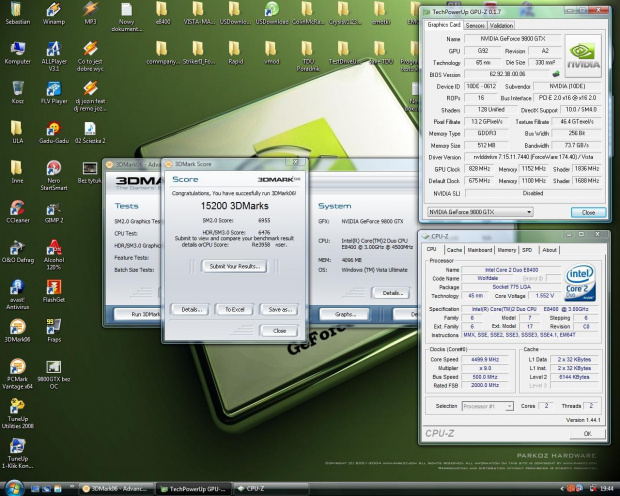Click OK button in CPU-Z

click(588, 434)
